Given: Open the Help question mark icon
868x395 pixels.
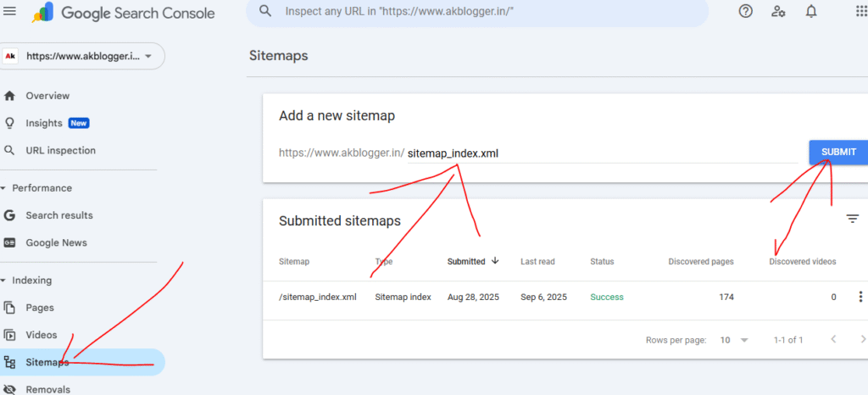Looking at the screenshot, I should pyautogui.click(x=746, y=11).
